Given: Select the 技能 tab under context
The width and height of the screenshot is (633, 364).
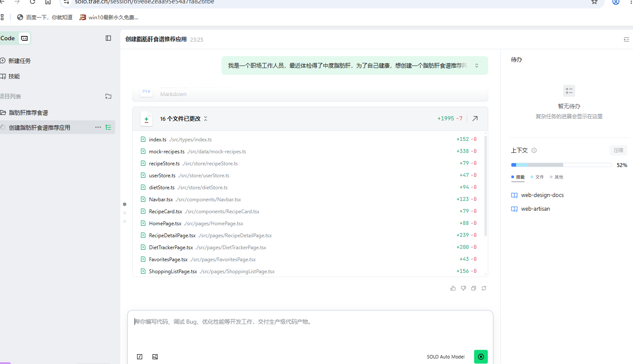Looking at the screenshot, I should [x=520, y=177].
